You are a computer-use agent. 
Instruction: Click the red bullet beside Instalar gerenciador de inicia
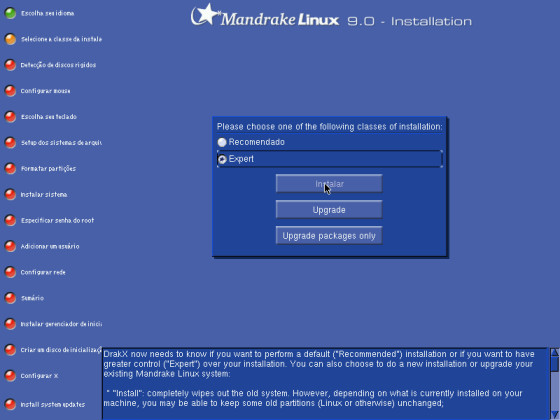(10, 324)
